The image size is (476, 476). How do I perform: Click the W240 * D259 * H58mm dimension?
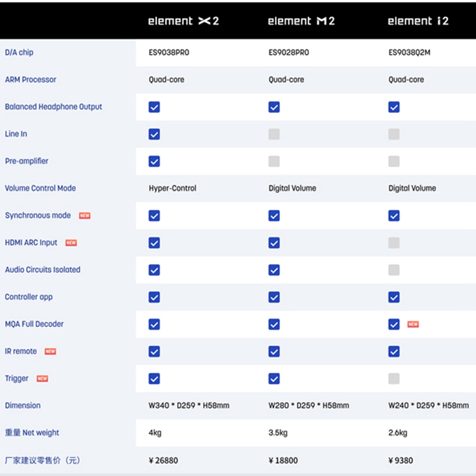point(428,406)
